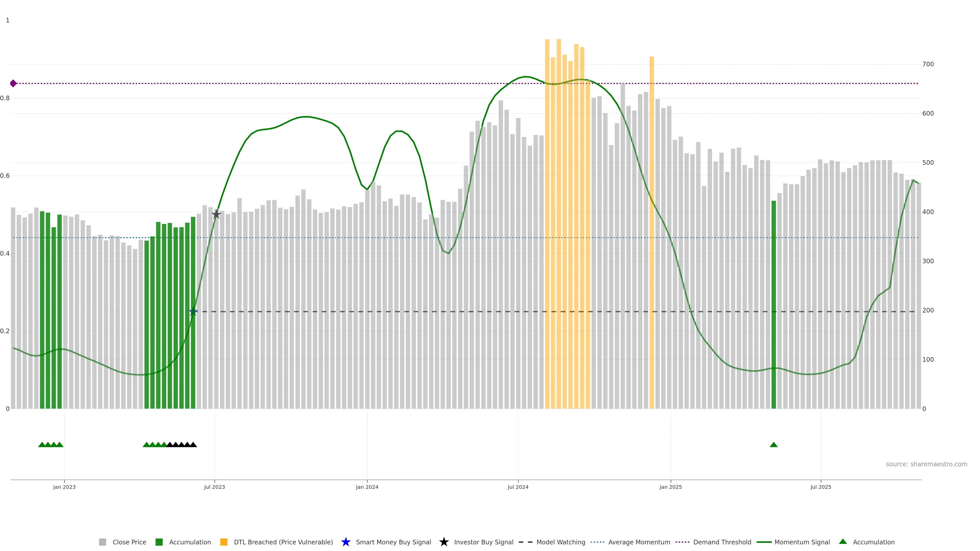
Task: Click the purple Demand Threshold diamond marker
Action: pos(13,83)
